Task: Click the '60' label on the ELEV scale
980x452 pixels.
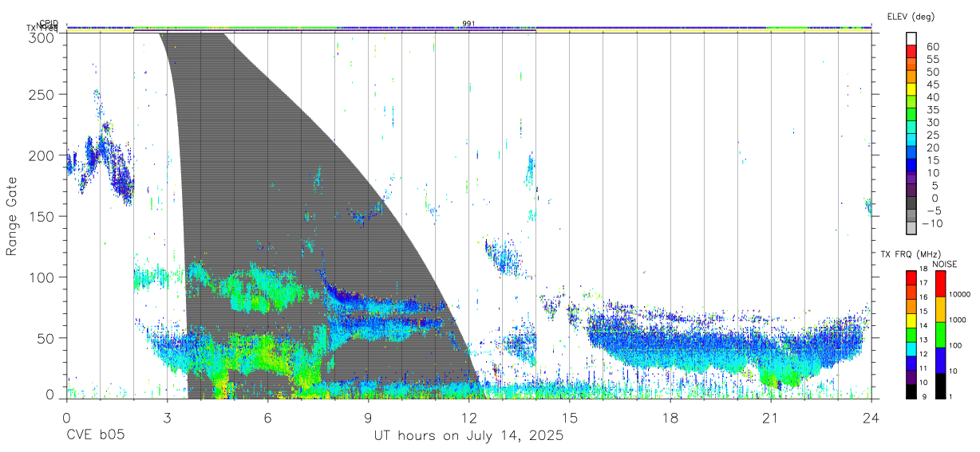Action: point(932,47)
